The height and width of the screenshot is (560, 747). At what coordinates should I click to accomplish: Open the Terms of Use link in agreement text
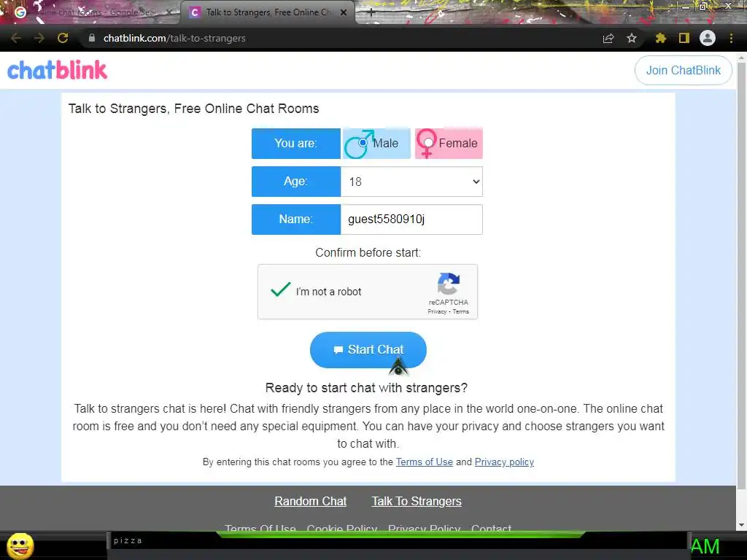[x=425, y=462]
